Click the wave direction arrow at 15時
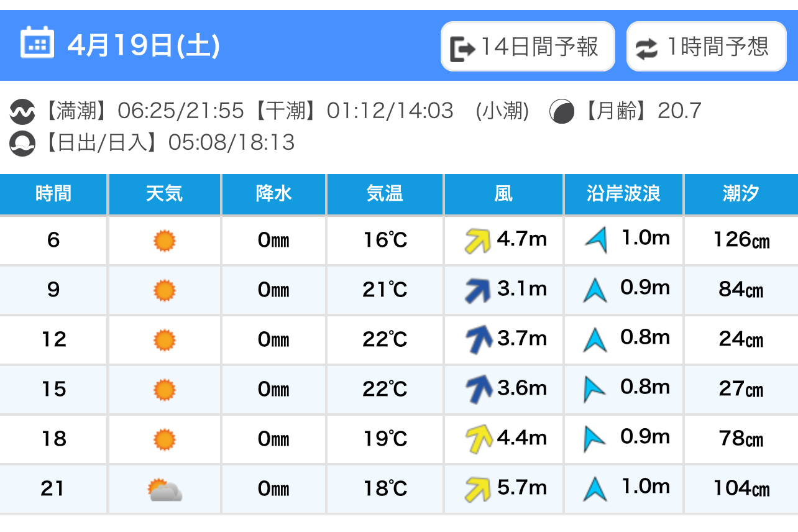The width and height of the screenshot is (798, 532). click(x=594, y=390)
